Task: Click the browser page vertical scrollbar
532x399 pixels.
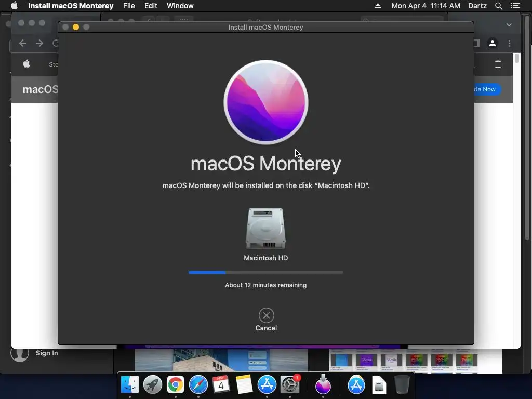Action: (517, 58)
